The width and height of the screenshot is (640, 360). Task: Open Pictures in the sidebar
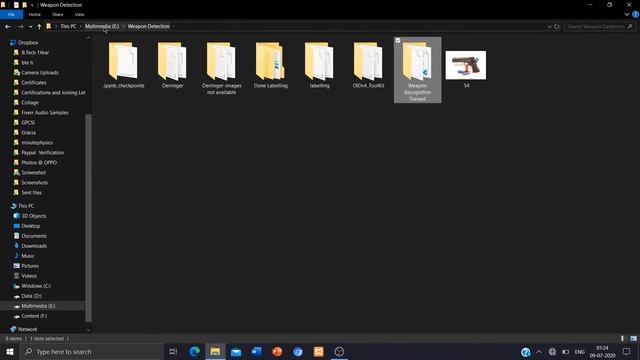30,266
